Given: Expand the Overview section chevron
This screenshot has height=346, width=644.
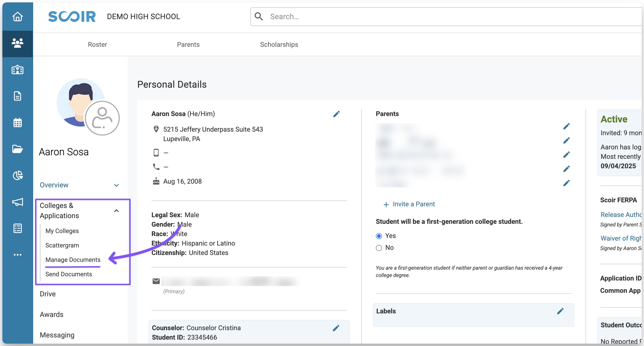Looking at the screenshot, I should coord(116,185).
